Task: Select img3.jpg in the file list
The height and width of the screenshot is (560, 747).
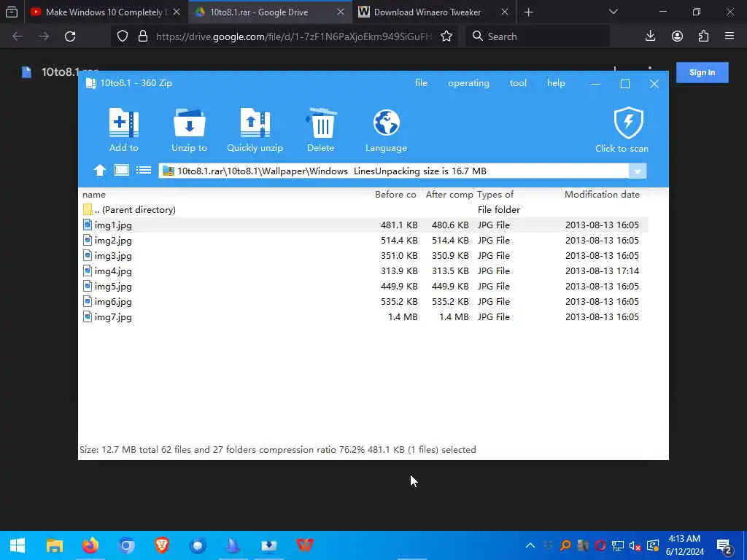Action: 363,255
